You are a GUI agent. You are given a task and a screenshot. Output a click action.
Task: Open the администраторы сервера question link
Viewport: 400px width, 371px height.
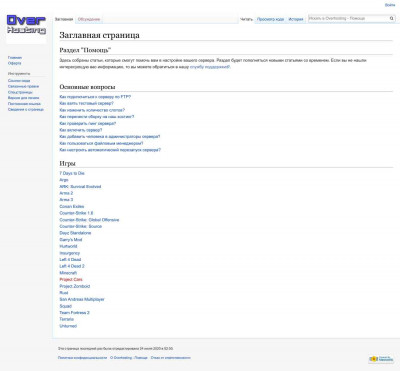click(x=110, y=137)
